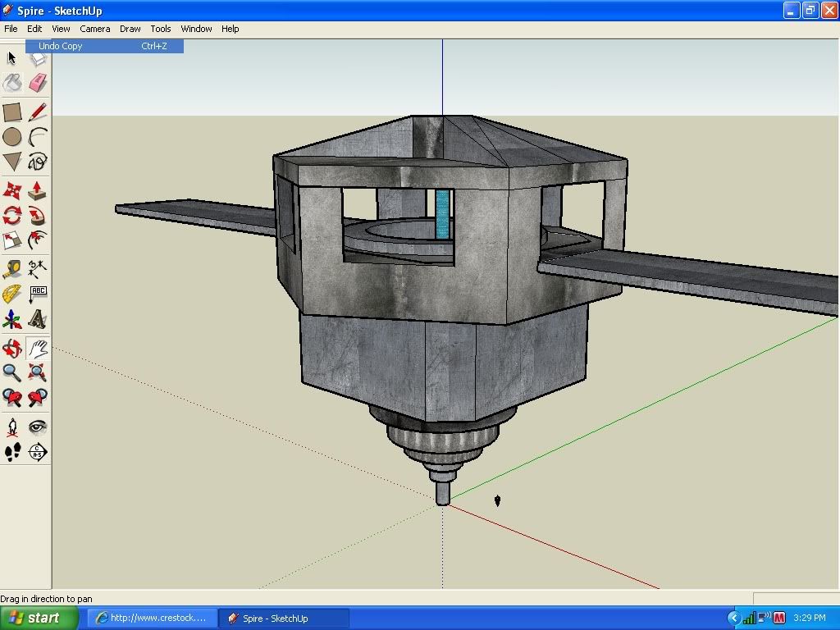This screenshot has height=630, width=840.
Task: Activate the Orbit camera tool
Action: (x=11, y=348)
